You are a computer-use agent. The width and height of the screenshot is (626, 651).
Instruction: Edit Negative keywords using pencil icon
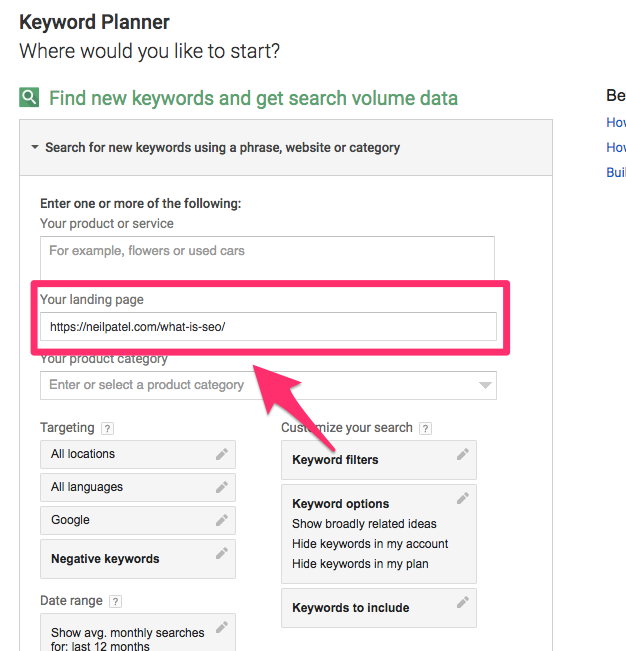(x=222, y=553)
